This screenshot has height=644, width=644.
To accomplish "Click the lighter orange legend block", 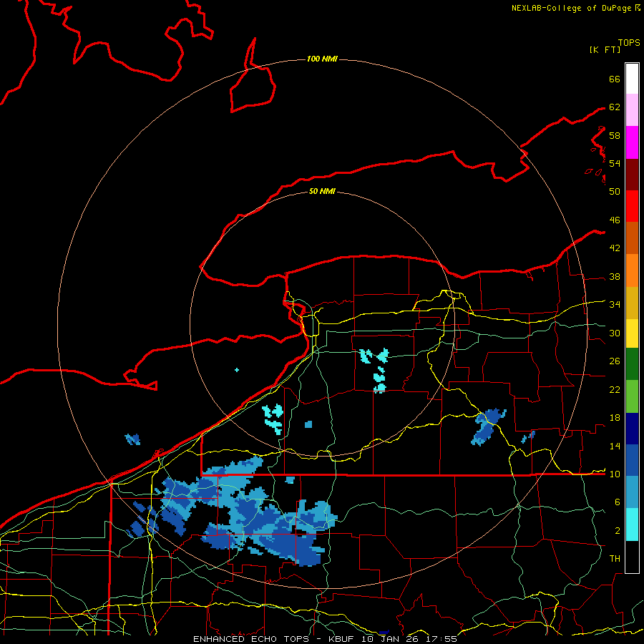I will pos(632,270).
